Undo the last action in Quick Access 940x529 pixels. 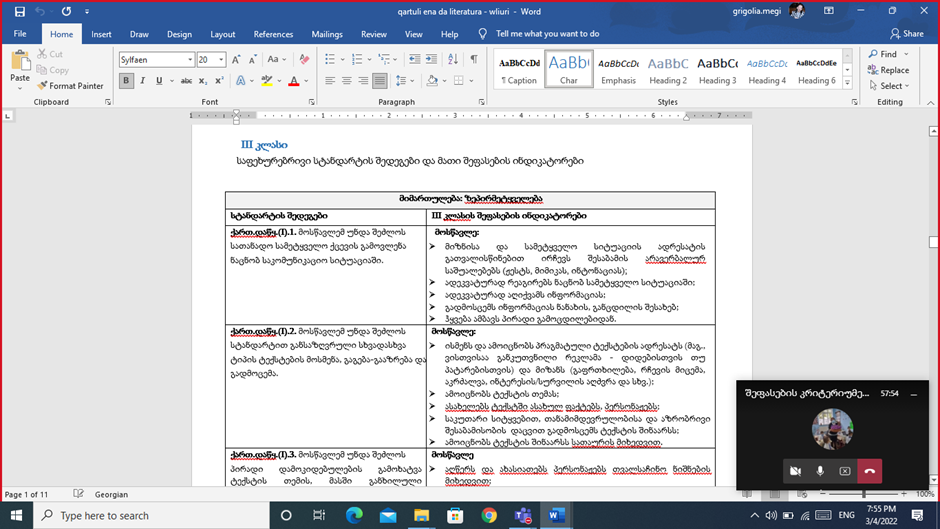40,11
